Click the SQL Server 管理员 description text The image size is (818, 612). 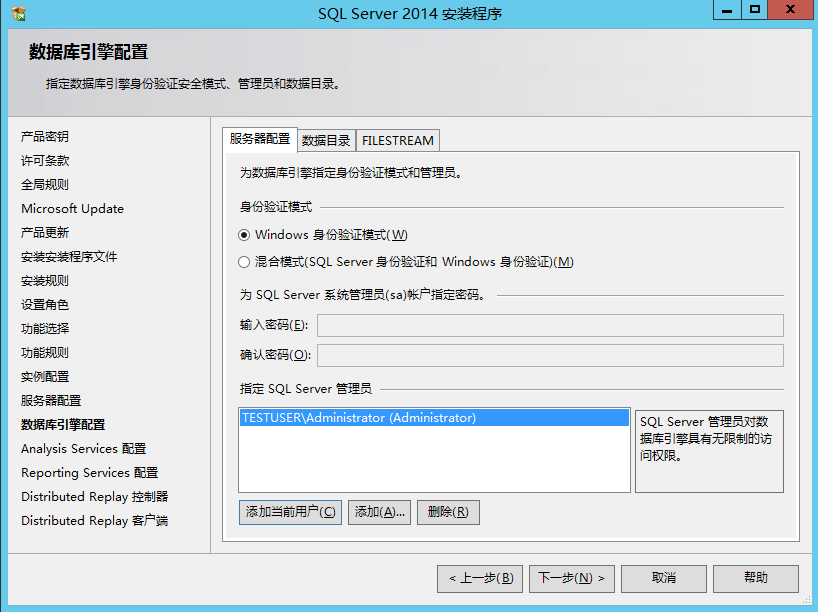point(705,439)
